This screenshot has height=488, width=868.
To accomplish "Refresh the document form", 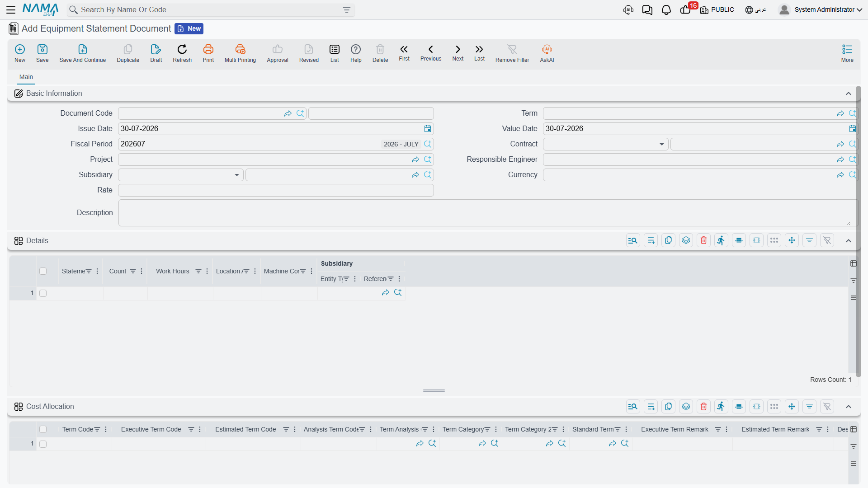I will tap(182, 53).
